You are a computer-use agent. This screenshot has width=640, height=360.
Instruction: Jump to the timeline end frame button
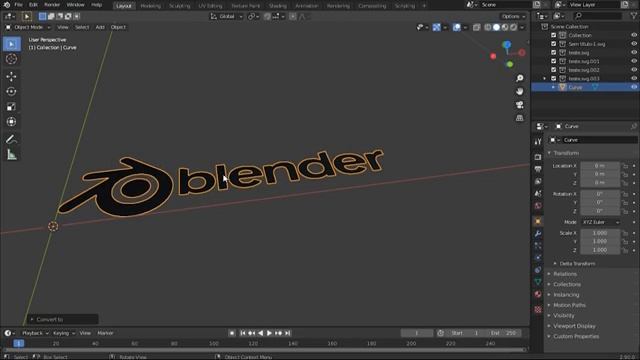point(288,333)
